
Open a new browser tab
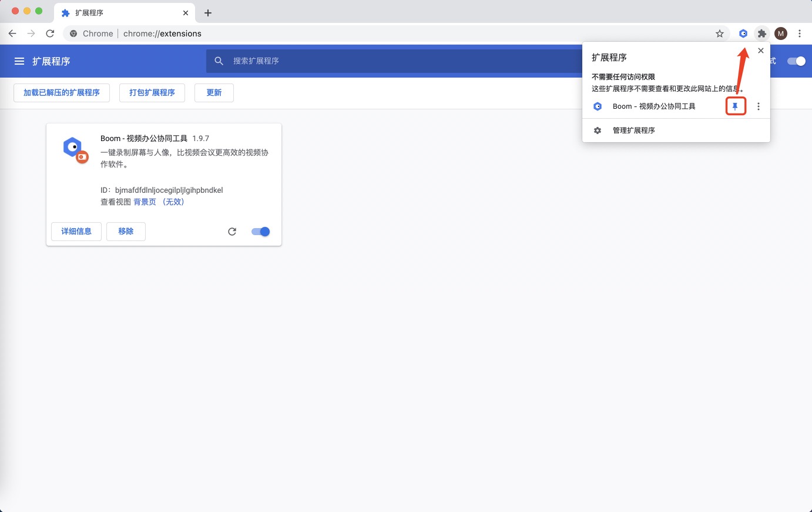coord(208,12)
